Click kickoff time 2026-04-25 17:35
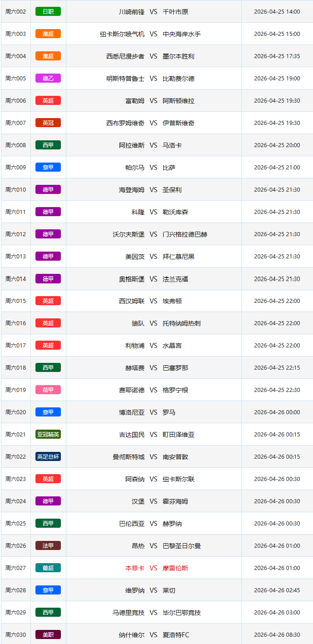Image resolution: width=313 pixels, height=644 pixels. coord(277,56)
